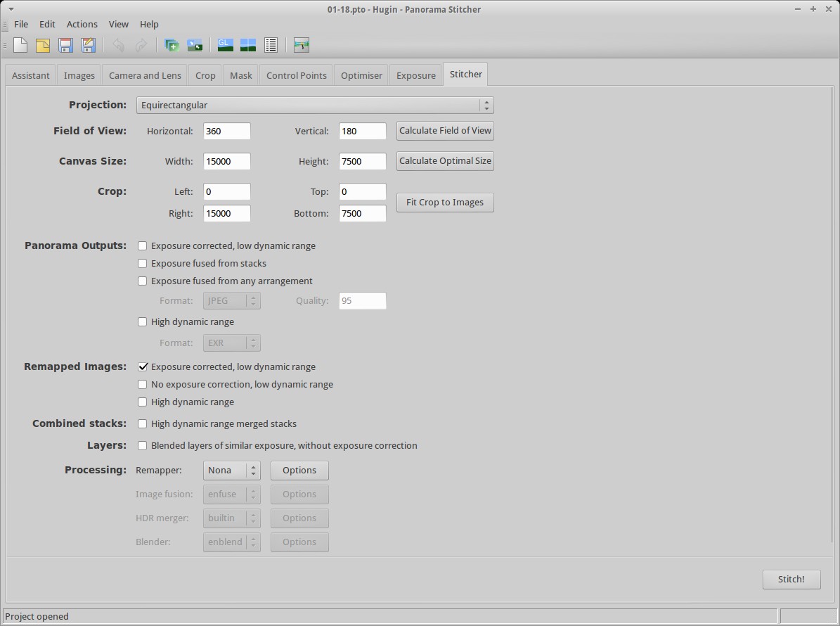
Task: Click the panorama stitch toolbar icon at the far right
Action: [x=302, y=45]
